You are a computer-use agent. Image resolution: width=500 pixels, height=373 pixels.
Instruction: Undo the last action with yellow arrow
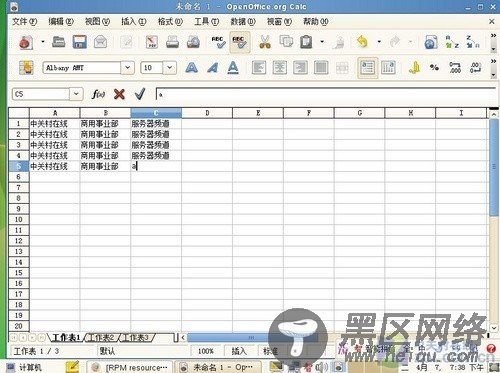click(x=363, y=42)
